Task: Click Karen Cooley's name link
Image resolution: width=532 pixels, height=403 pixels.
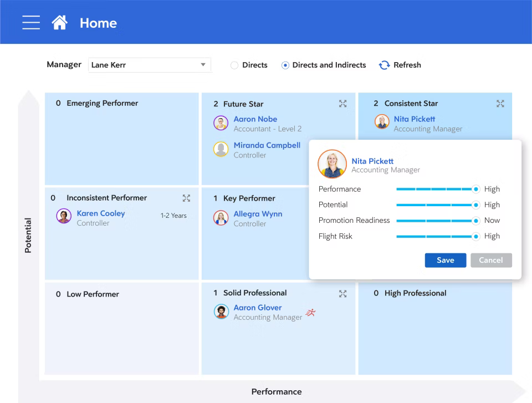Action: [x=101, y=213]
